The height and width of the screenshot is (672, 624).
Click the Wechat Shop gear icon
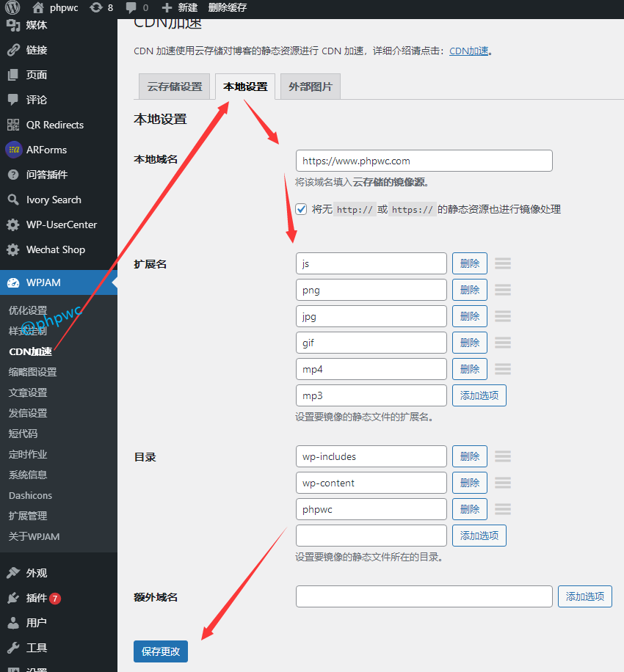coord(13,249)
